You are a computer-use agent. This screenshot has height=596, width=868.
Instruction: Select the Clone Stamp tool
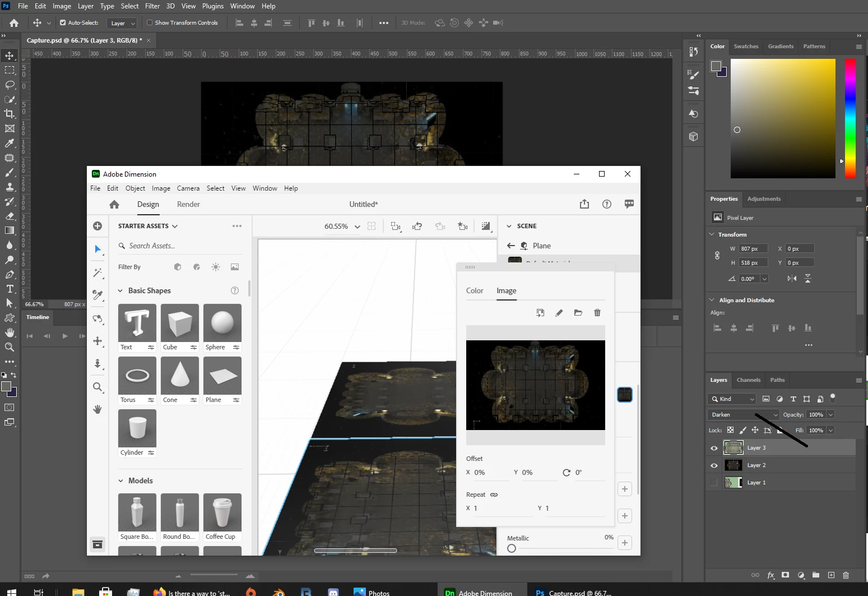coord(10,187)
